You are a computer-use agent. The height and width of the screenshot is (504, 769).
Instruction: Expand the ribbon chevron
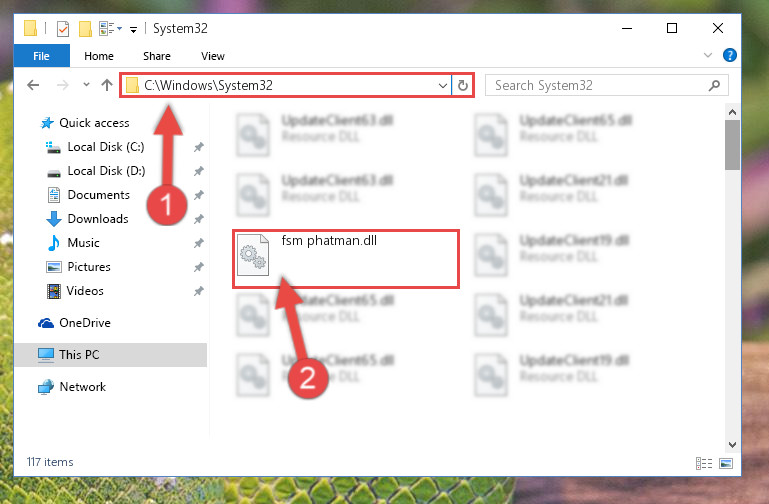click(708, 55)
